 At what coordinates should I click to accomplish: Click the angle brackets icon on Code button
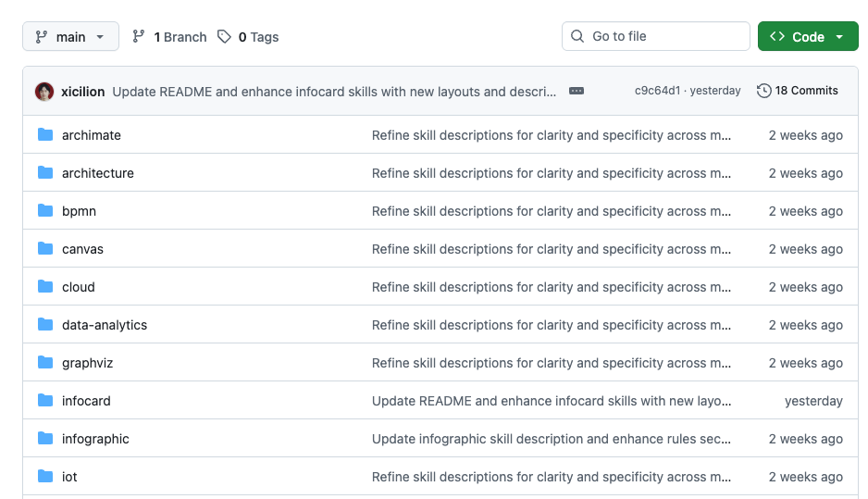click(777, 36)
